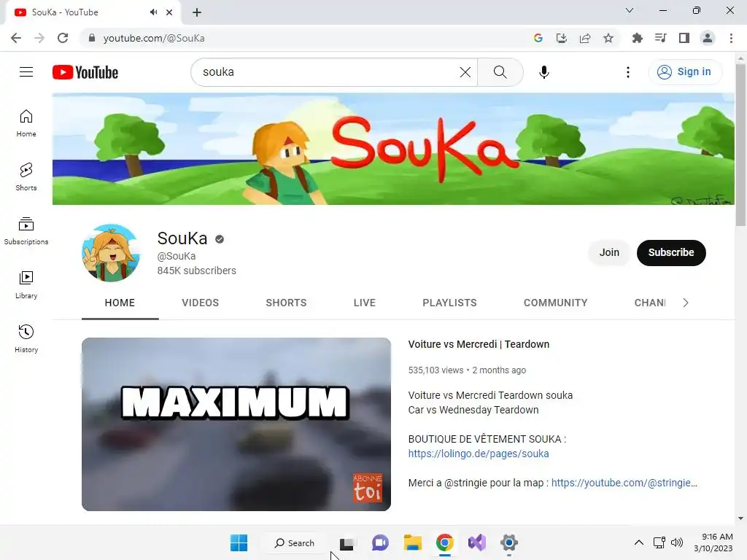Viewport: 747px width, 560px height.
Task: Start voice search with microphone
Action: (x=544, y=72)
